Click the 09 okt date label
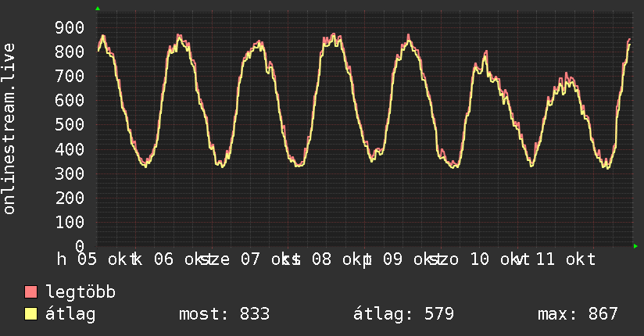The image size is (644, 336). (x=413, y=259)
